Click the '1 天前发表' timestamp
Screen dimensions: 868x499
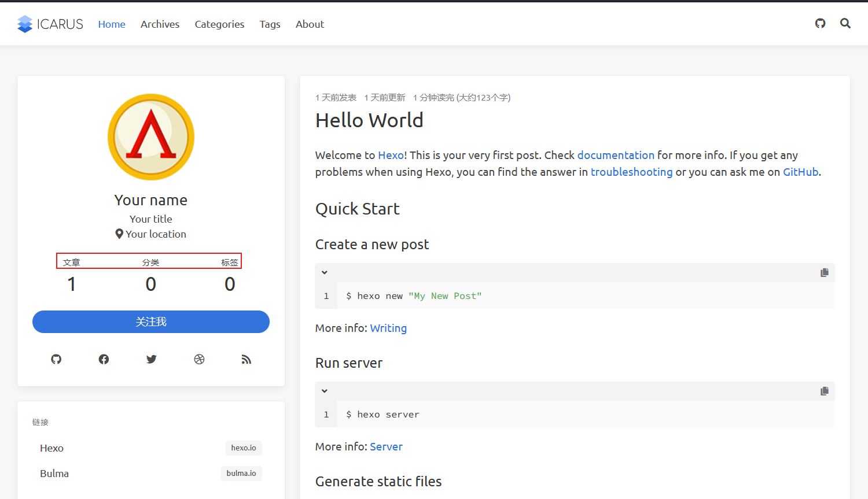click(336, 98)
